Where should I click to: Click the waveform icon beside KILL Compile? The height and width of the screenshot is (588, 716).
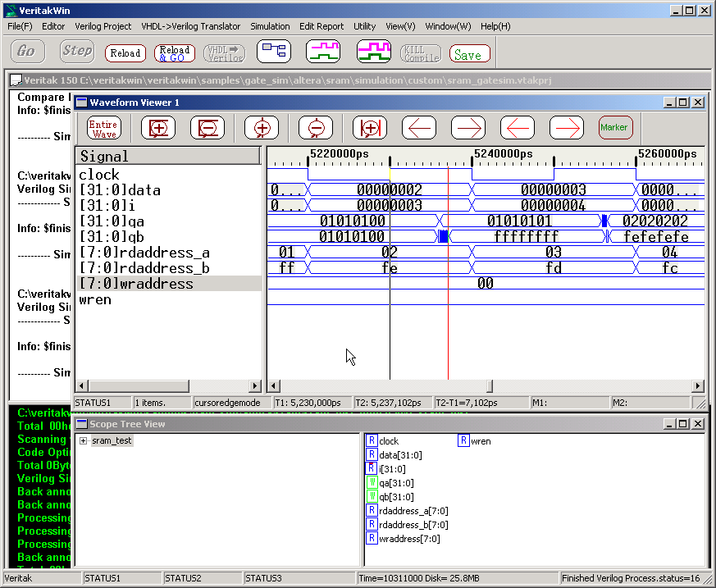click(x=373, y=52)
